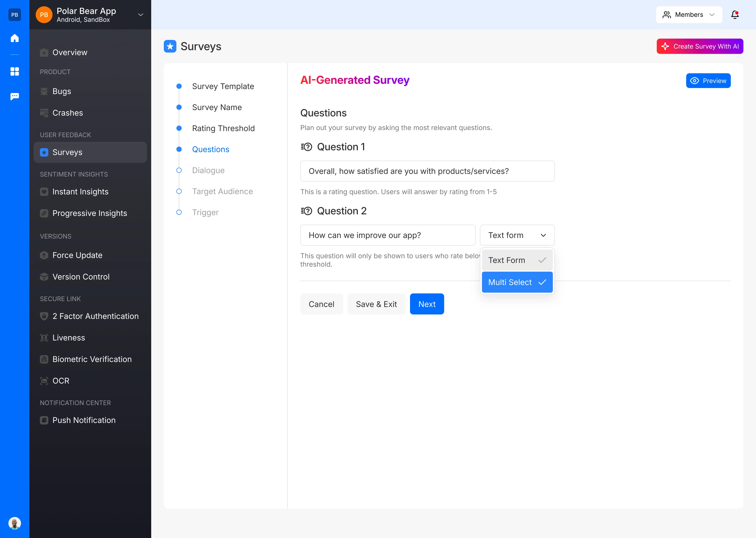Click the home icon in left rail
Image resolution: width=756 pixels, height=538 pixels.
[x=14, y=38]
